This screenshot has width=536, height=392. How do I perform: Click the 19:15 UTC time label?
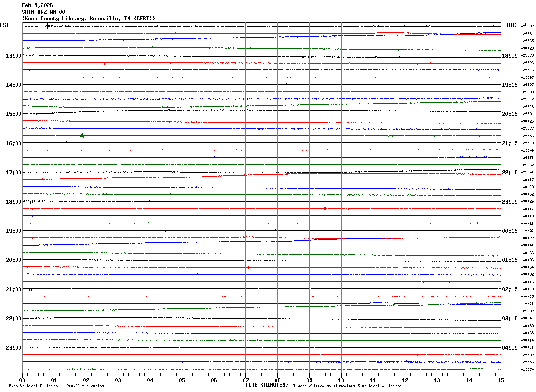pos(510,85)
